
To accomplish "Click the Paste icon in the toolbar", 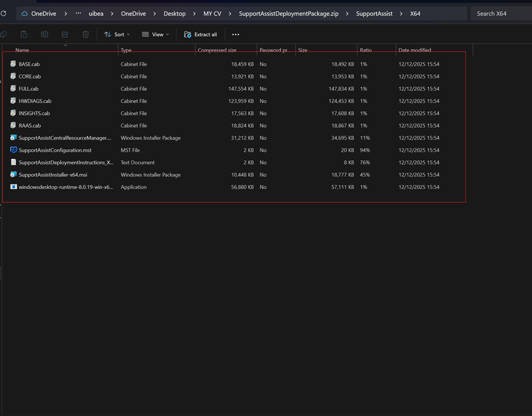I will (24, 34).
